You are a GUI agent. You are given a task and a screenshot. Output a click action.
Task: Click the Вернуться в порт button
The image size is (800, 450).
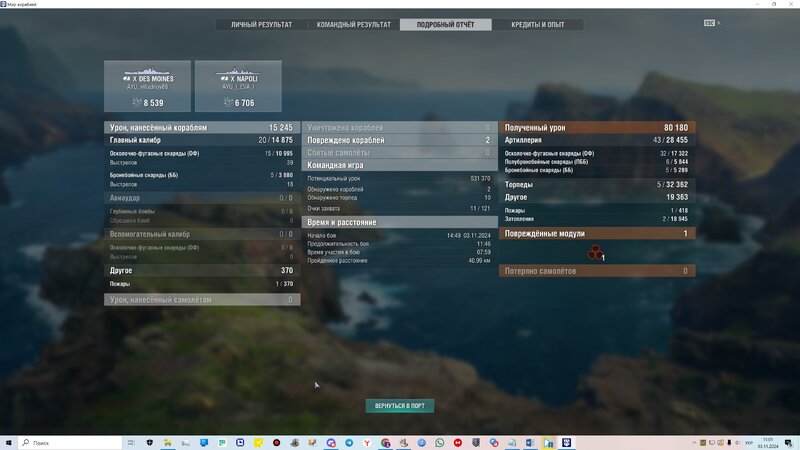tap(399, 406)
